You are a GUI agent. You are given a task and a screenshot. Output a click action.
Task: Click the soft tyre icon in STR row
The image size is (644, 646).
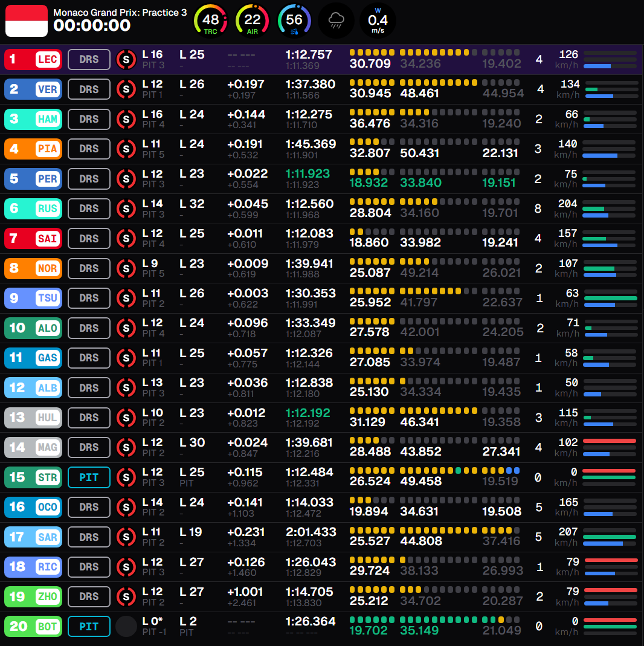(x=126, y=477)
